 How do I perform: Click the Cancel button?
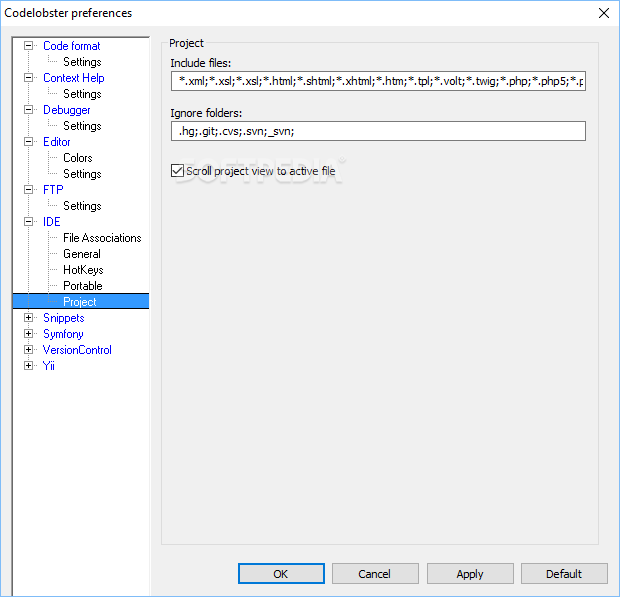click(x=375, y=574)
